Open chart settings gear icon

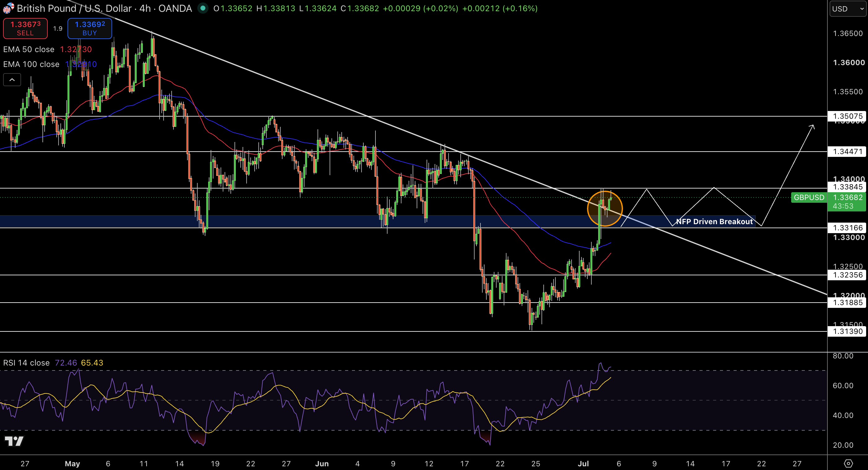point(848,463)
